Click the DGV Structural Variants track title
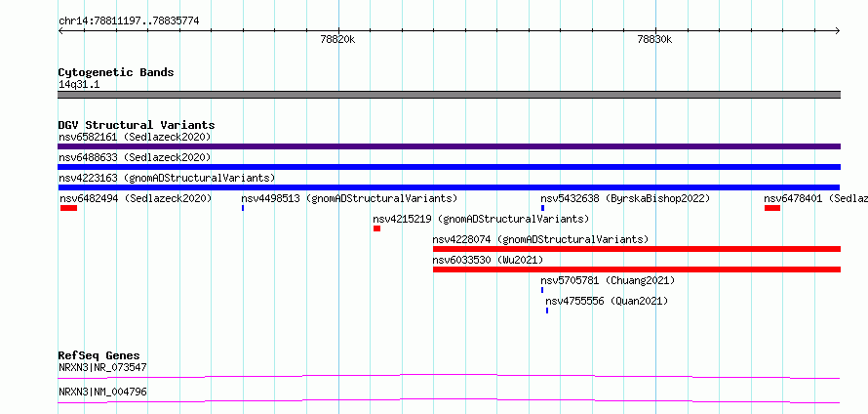The image size is (868, 414). [137, 125]
